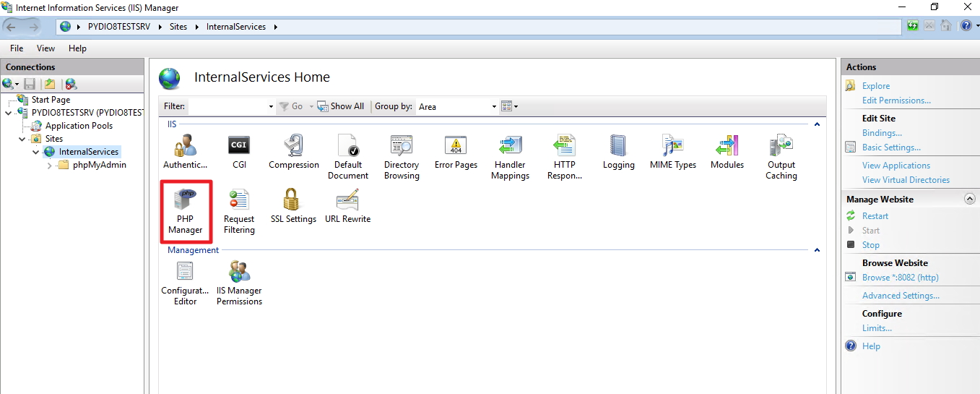This screenshot has height=394, width=980.
Task: Open the Configuration Editor
Action: pos(185,283)
